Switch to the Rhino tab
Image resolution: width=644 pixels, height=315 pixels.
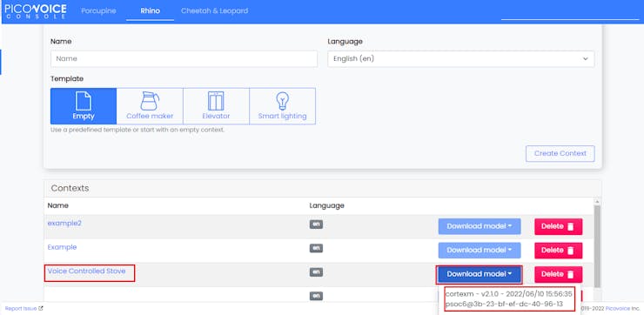pos(150,11)
